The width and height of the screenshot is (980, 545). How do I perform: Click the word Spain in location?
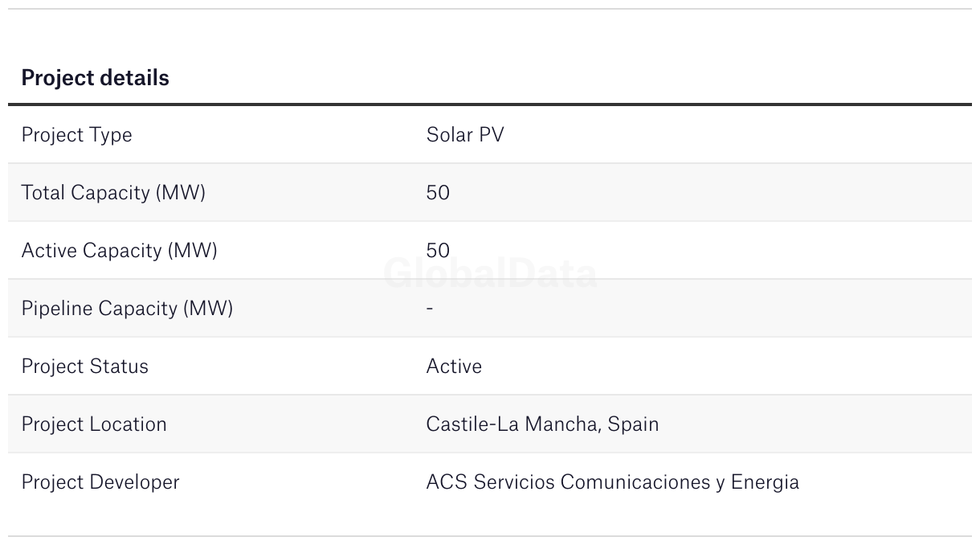(x=633, y=424)
